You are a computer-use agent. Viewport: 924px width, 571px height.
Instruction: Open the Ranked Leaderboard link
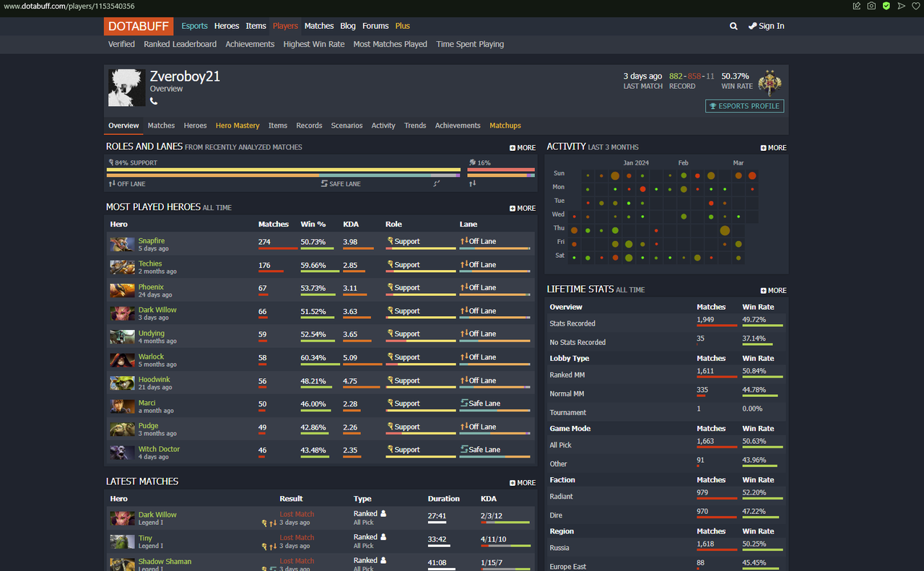[180, 44]
